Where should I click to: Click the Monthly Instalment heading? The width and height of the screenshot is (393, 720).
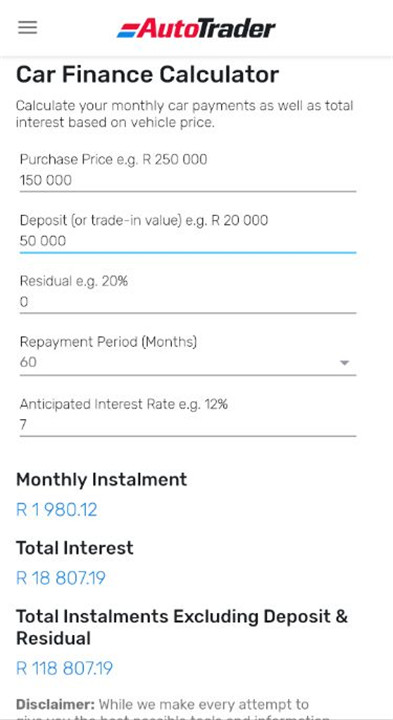(x=101, y=480)
